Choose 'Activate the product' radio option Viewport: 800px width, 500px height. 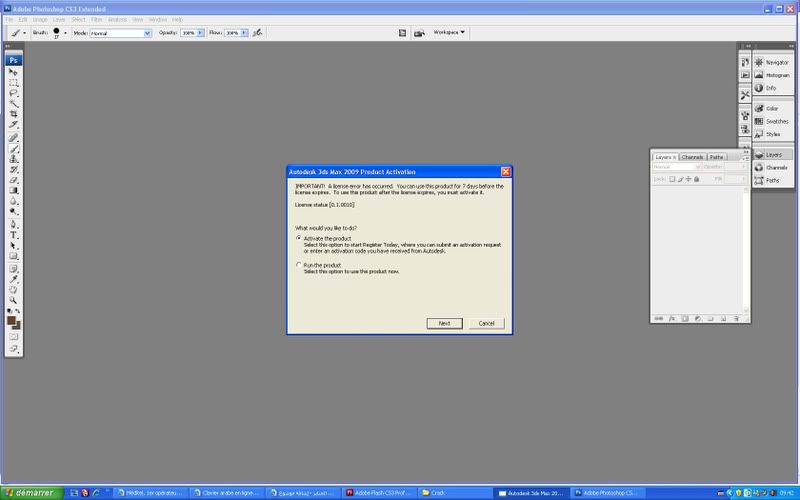299,238
